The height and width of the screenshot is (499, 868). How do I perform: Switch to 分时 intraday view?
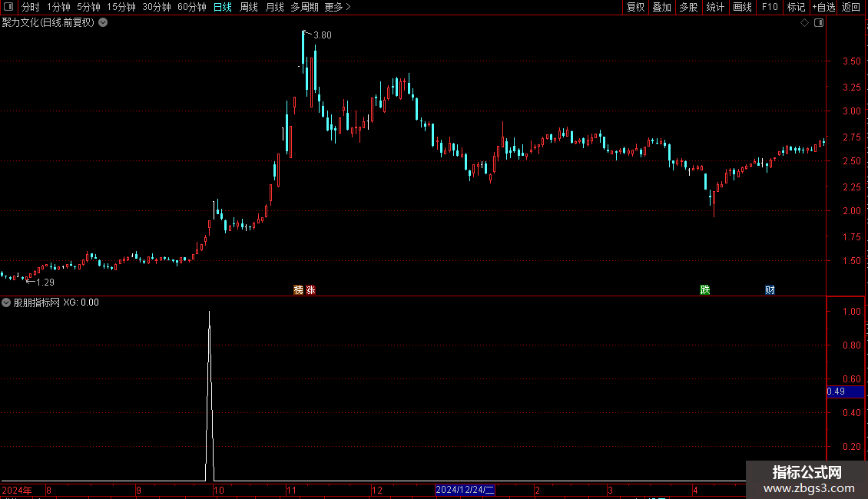[31, 7]
